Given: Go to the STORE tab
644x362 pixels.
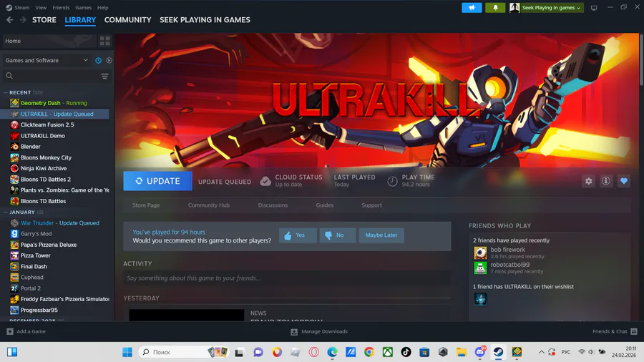Looking at the screenshot, I should point(44,20).
